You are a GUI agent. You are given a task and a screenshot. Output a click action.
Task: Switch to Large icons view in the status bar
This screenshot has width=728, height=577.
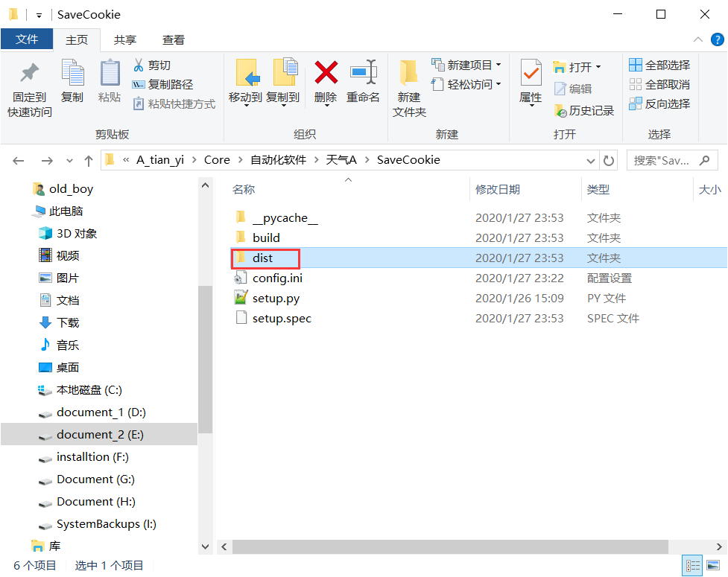point(713,565)
